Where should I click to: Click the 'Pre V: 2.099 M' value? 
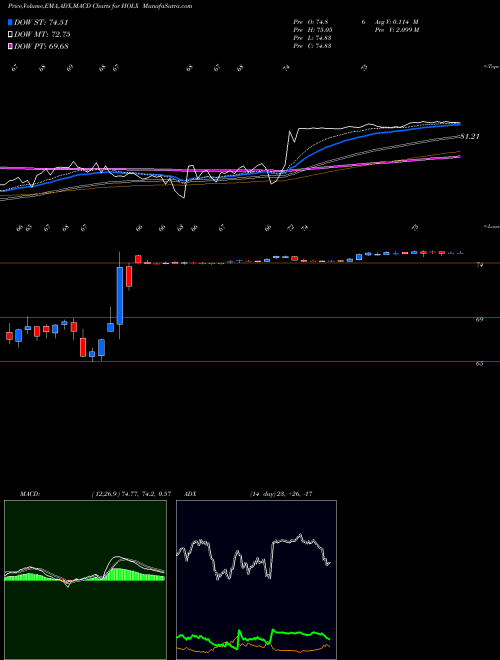[397, 29]
